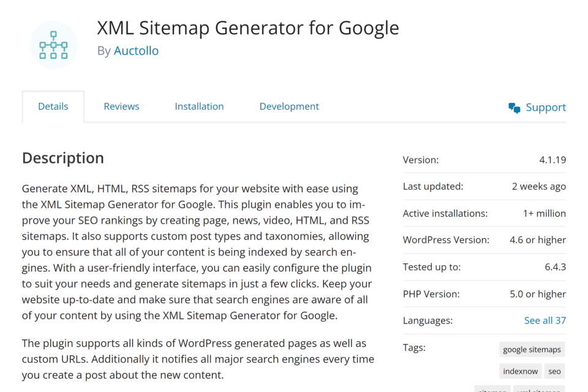This screenshot has height=392, width=588.
Task: Click the Last updated: label
Action: point(433,186)
